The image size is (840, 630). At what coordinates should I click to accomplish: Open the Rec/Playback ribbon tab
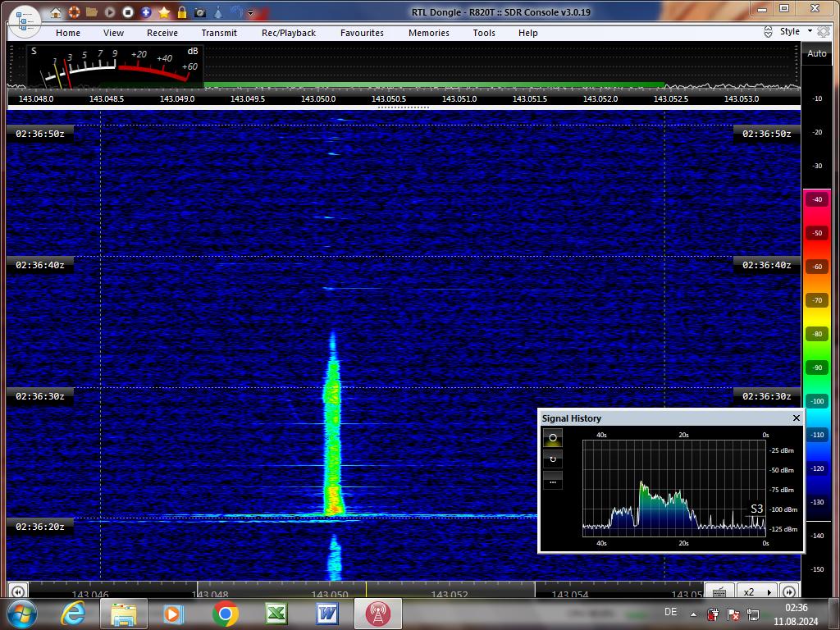289,33
